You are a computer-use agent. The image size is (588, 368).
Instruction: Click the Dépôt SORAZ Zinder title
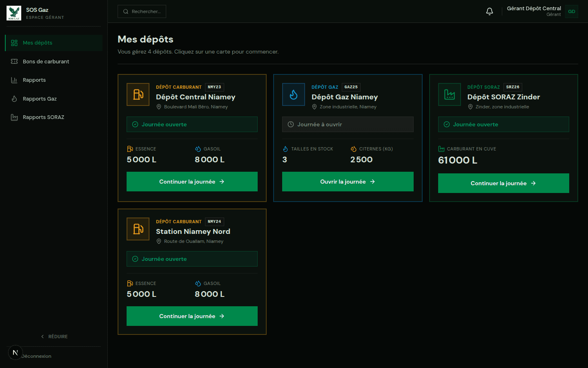coord(503,97)
